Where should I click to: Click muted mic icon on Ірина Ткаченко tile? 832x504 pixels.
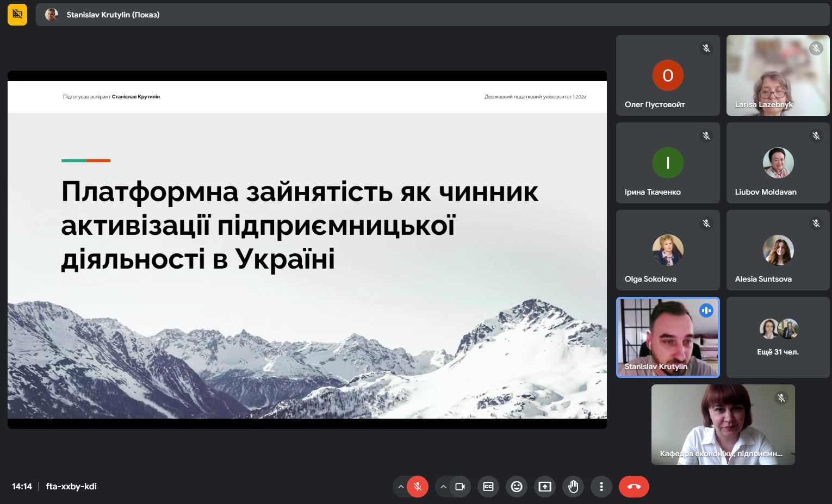706,136
